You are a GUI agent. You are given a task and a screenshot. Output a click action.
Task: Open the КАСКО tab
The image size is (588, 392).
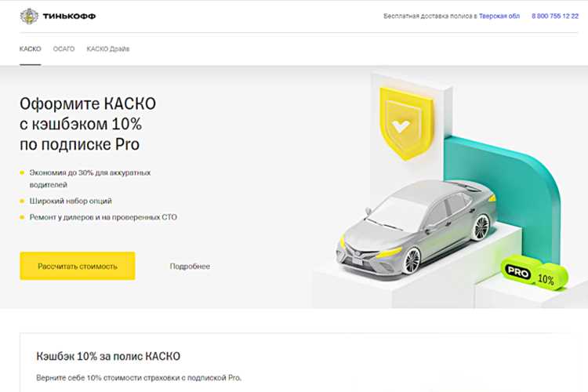31,49
